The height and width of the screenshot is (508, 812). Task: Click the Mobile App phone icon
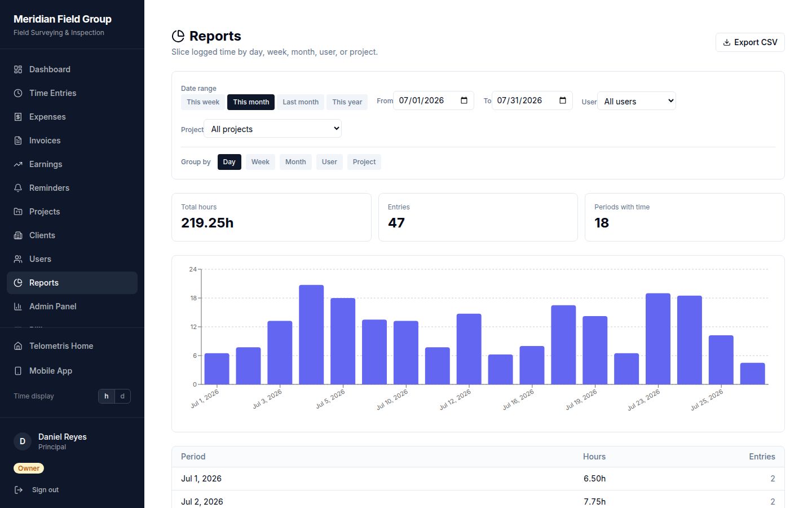click(18, 371)
